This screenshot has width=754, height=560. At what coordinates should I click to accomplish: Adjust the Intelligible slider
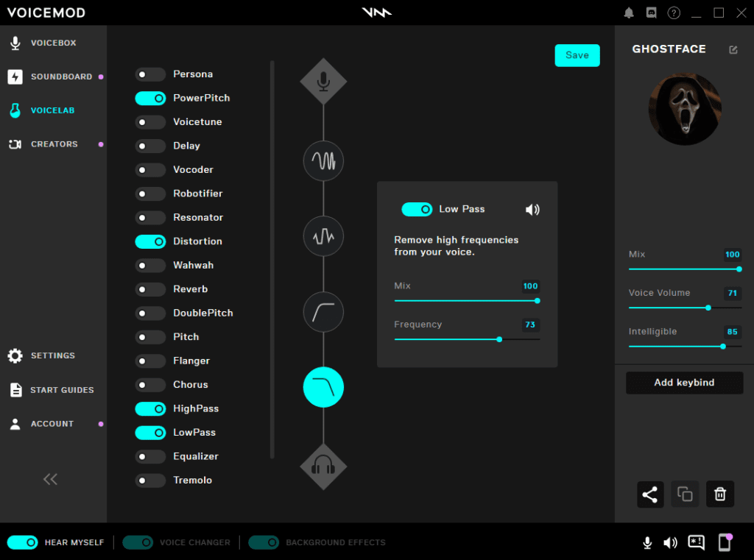[x=685, y=347]
